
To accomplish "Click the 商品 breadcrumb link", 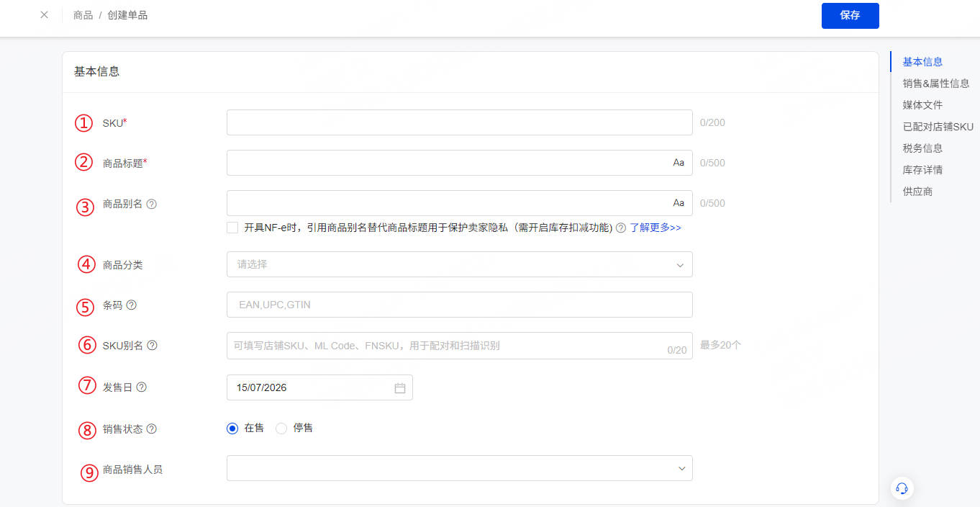I will pyautogui.click(x=83, y=15).
